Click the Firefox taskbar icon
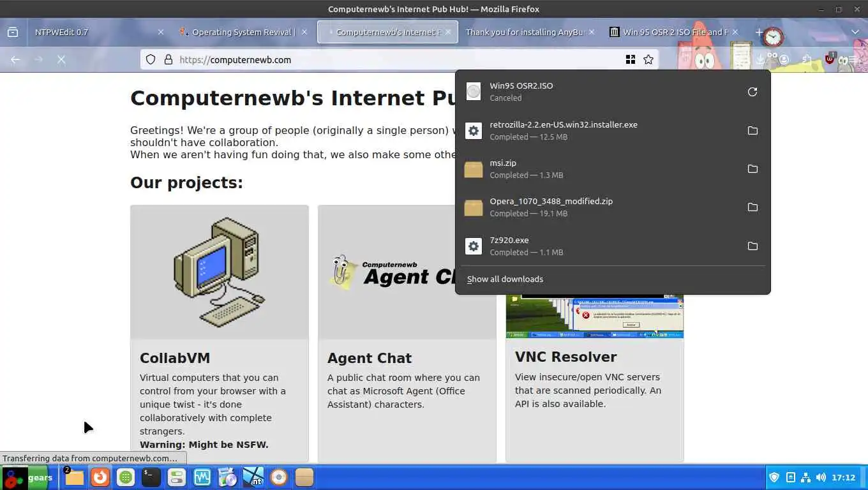Viewport: 868px width, 490px height. (x=100, y=477)
